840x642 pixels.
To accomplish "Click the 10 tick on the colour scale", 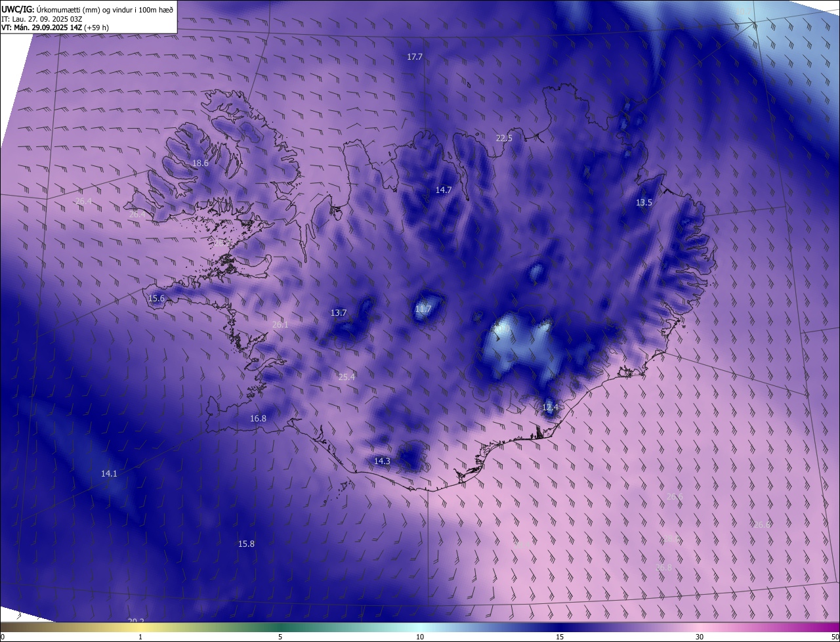I will 420,637.
